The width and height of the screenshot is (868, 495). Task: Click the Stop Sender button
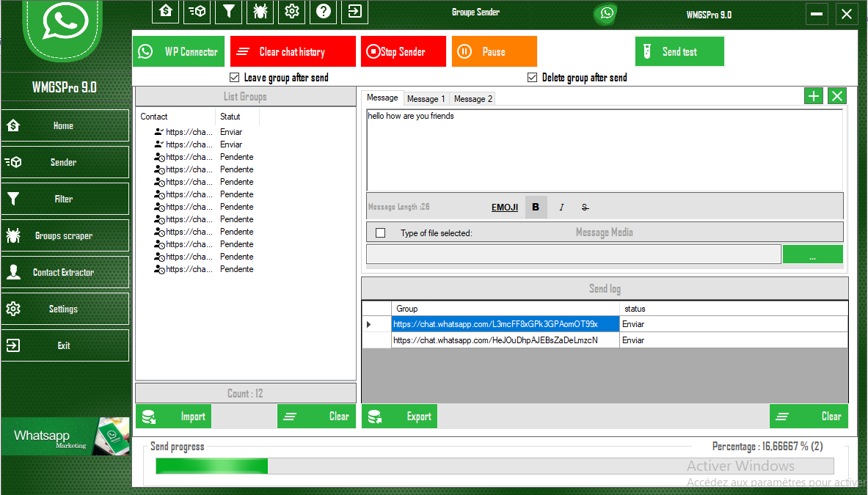click(x=403, y=51)
